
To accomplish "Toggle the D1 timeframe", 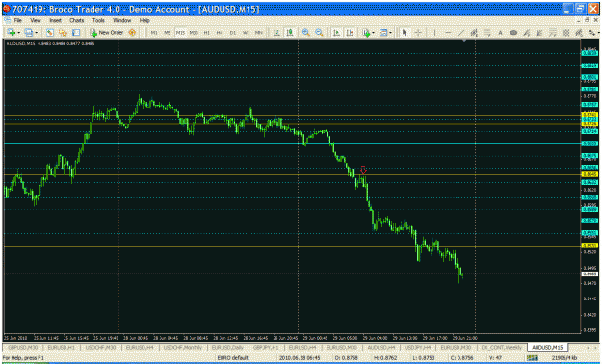I will pyautogui.click(x=233, y=33).
